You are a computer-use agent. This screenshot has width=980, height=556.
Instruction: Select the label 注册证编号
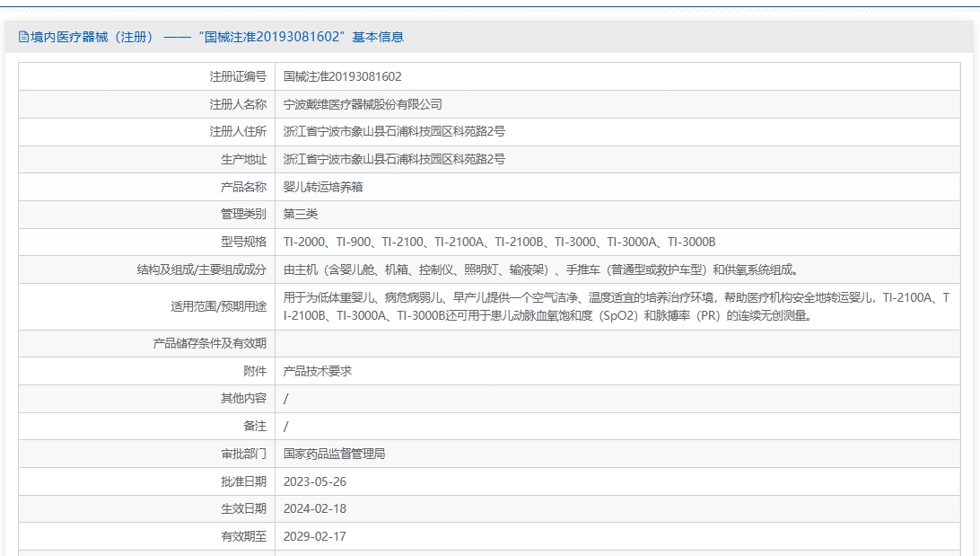coord(238,77)
